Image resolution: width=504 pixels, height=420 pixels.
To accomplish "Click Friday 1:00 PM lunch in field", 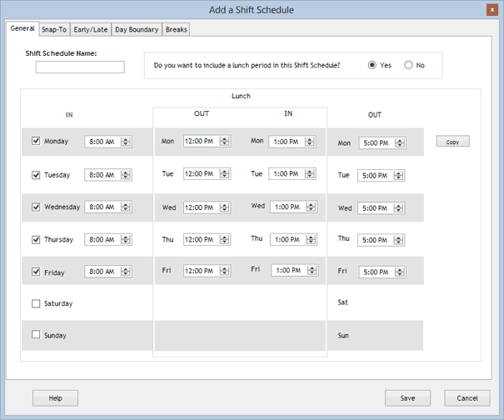I will point(295,271).
